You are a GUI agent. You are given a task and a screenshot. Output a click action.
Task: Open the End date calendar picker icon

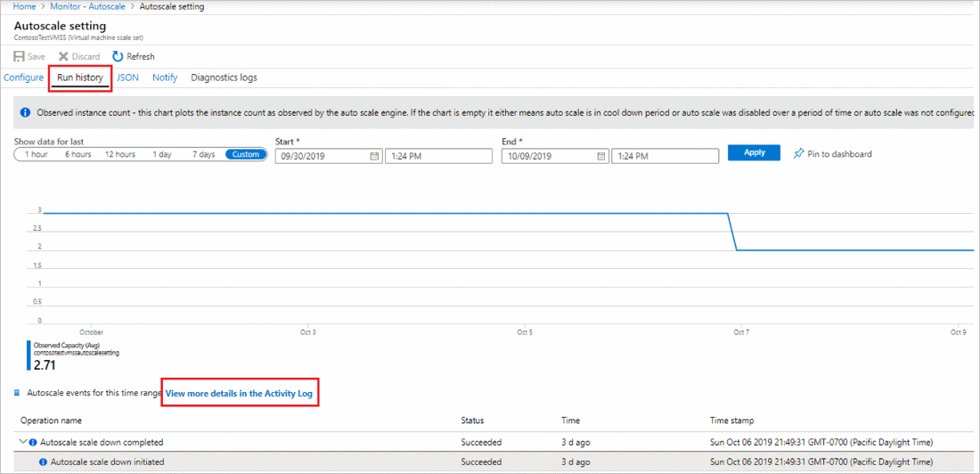(x=601, y=156)
